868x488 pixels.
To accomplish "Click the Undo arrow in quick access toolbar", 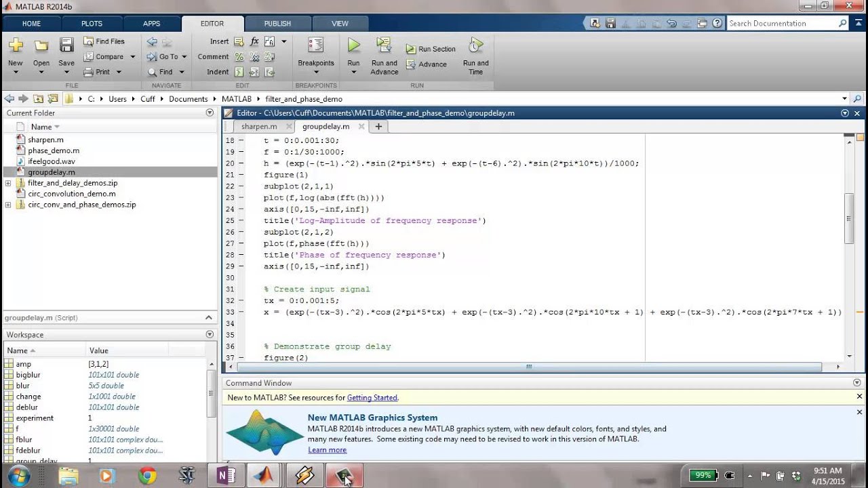I will (x=671, y=23).
